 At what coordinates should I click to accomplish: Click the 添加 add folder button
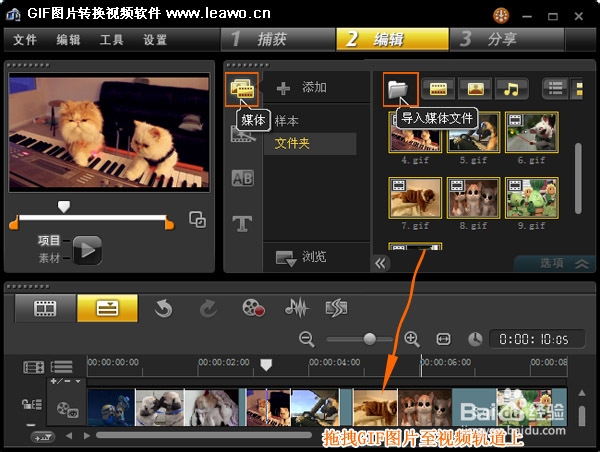(302, 88)
